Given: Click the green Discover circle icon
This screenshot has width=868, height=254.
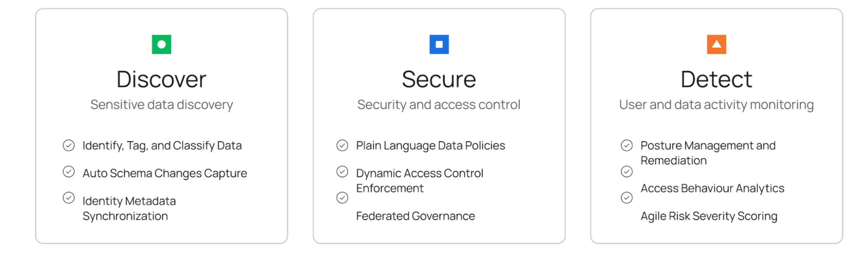Looking at the screenshot, I should (x=162, y=44).
